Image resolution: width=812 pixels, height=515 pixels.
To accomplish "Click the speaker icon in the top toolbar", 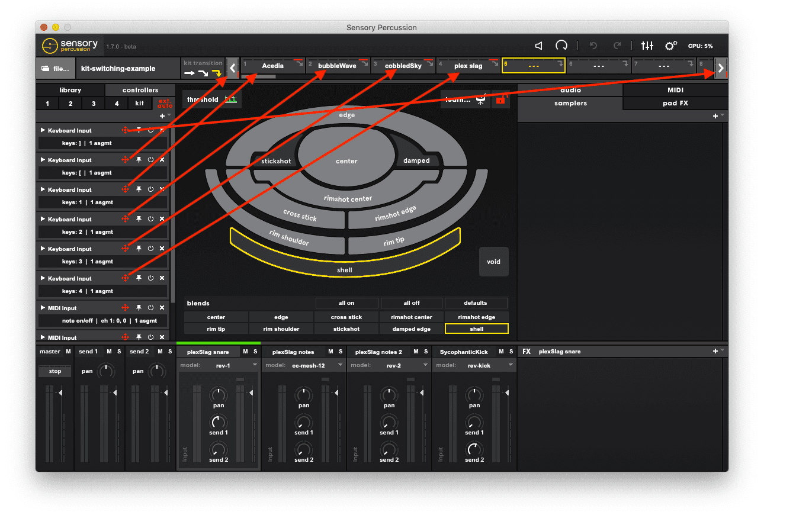I will point(538,46).
